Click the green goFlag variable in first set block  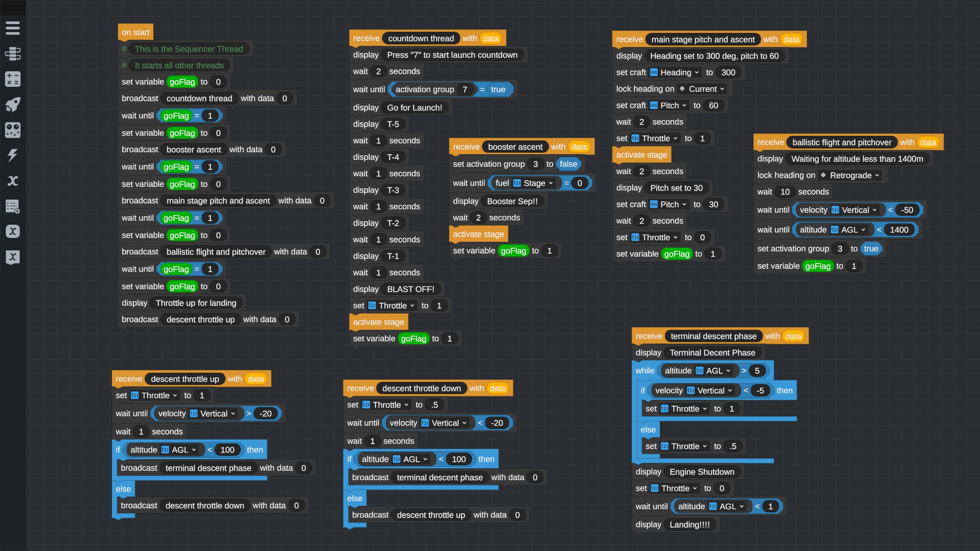[x=182, y=82]
